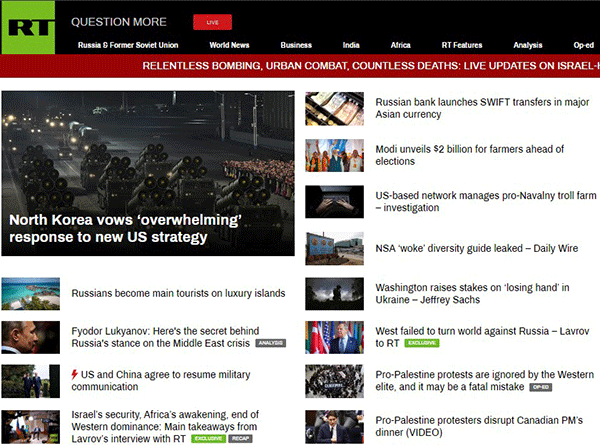The image size is (600, 448).
Task: Open Washington raises stakes Jeffrey Sachs article
Action: [472, 293]
